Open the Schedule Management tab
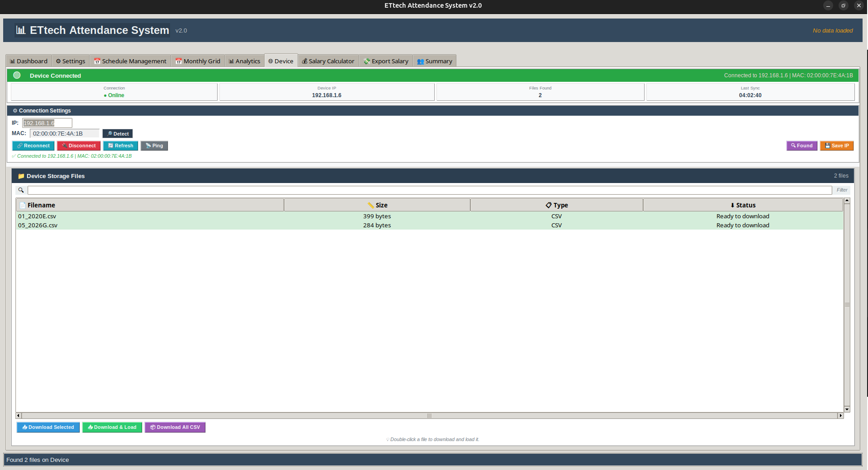The image size is (868, 470). [x=130, y=61]
